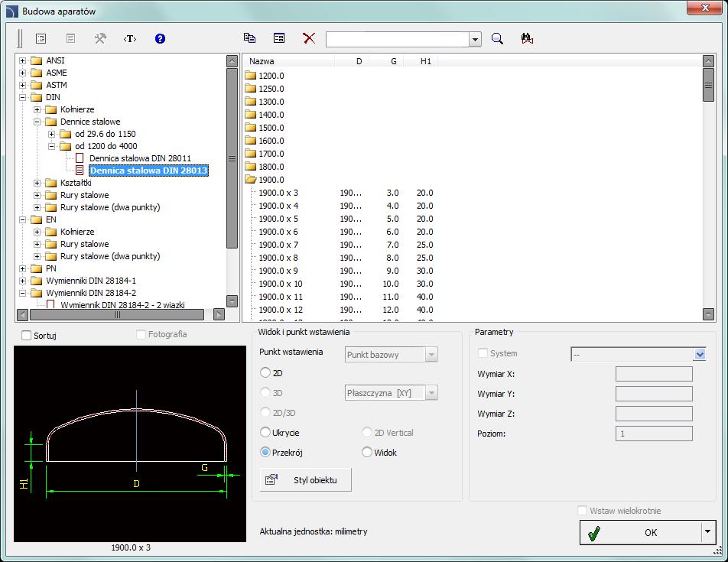Select the 2D radio button
Viewport: 728px width, 562px height.
265,372
